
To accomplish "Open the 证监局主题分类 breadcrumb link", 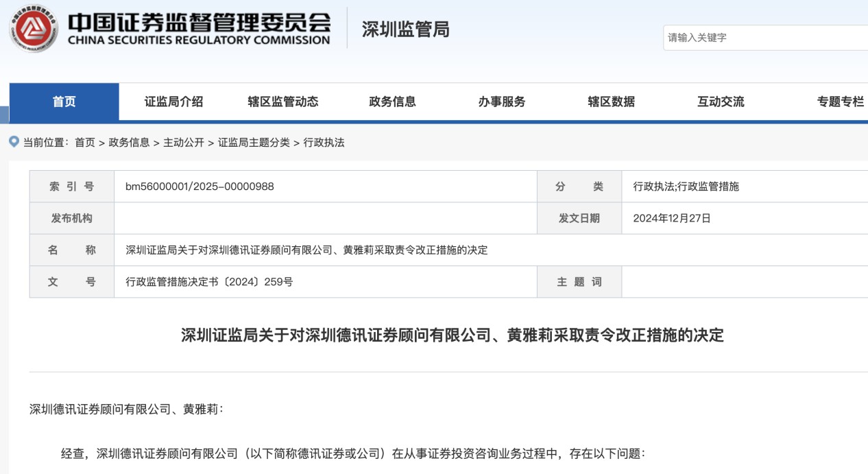I will pyautogui.click(x=254, y=143).
